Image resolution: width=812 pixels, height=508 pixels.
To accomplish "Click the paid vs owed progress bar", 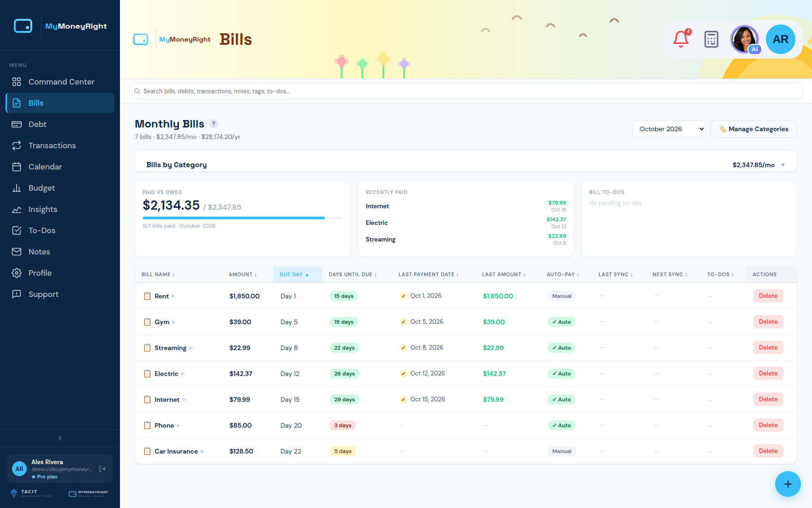I will [243, 218].
